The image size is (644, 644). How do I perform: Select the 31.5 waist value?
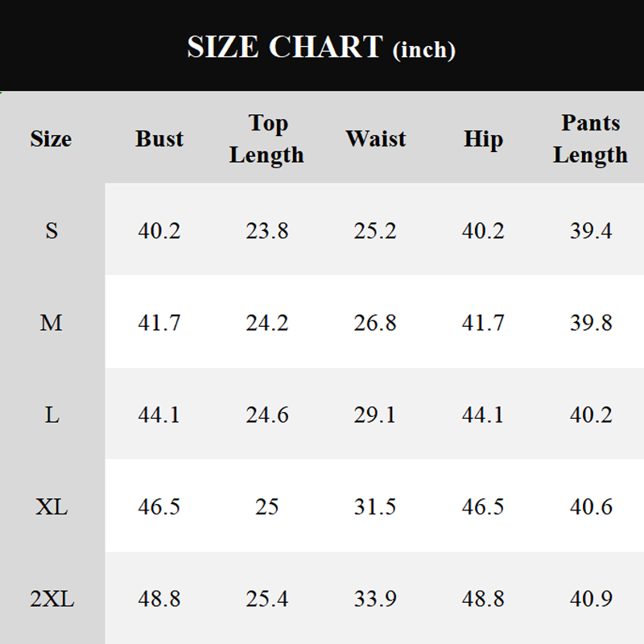(x=375, y=507)
